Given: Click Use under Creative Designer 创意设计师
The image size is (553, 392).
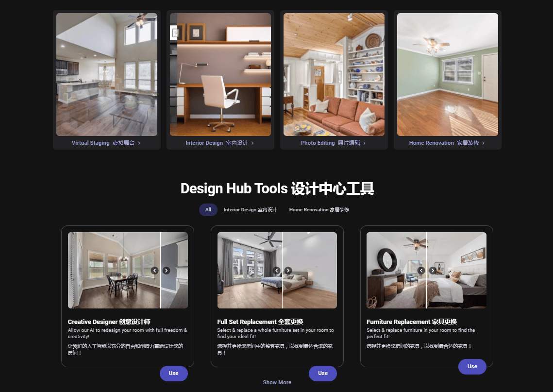Looking at the screenshot, I should [173, 374].
